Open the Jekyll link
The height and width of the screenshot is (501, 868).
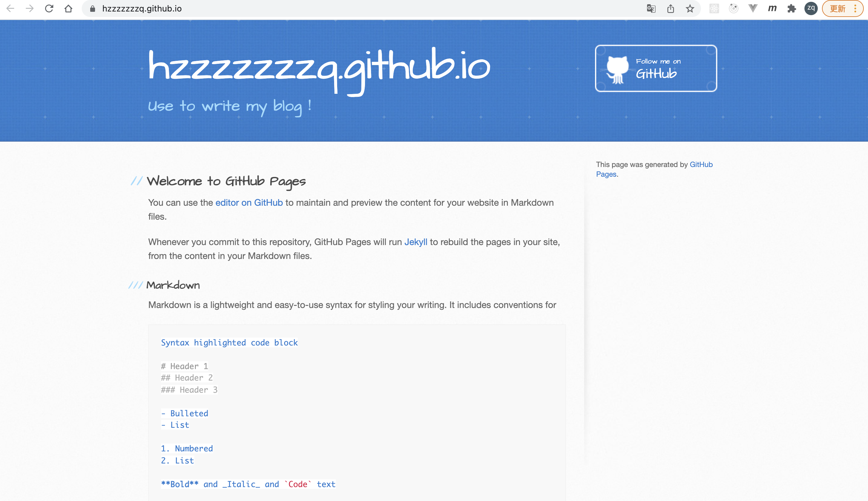pos(416,242)
